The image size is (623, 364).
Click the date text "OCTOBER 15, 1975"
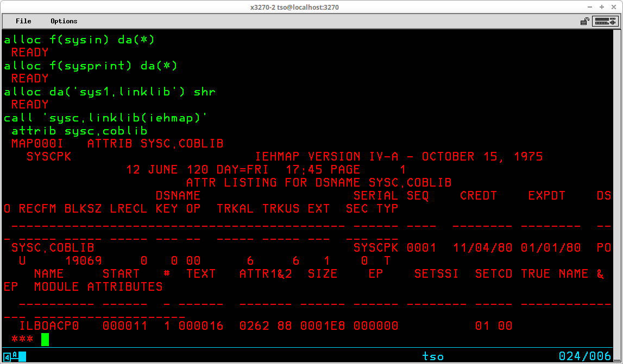[x=482, y=157]
